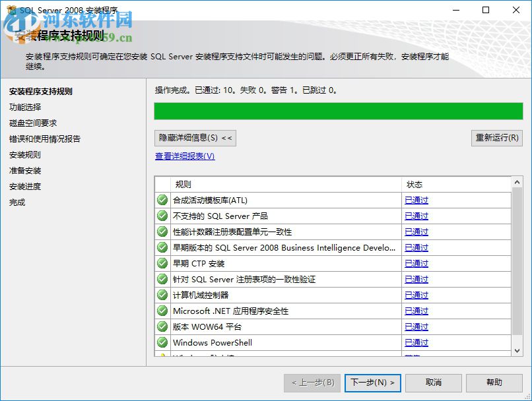Click check icon next to Microsoft .NET 应用程序安全性 rule

click(162, 311)
